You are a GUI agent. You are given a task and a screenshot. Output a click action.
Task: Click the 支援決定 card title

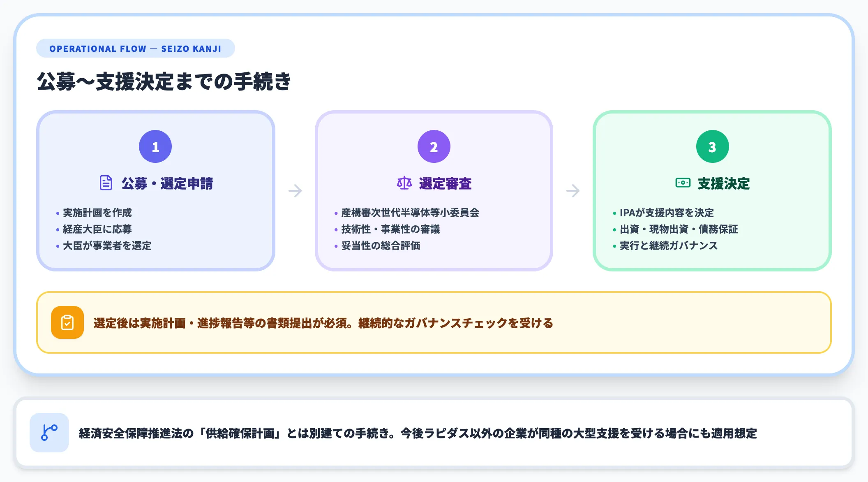724,183
